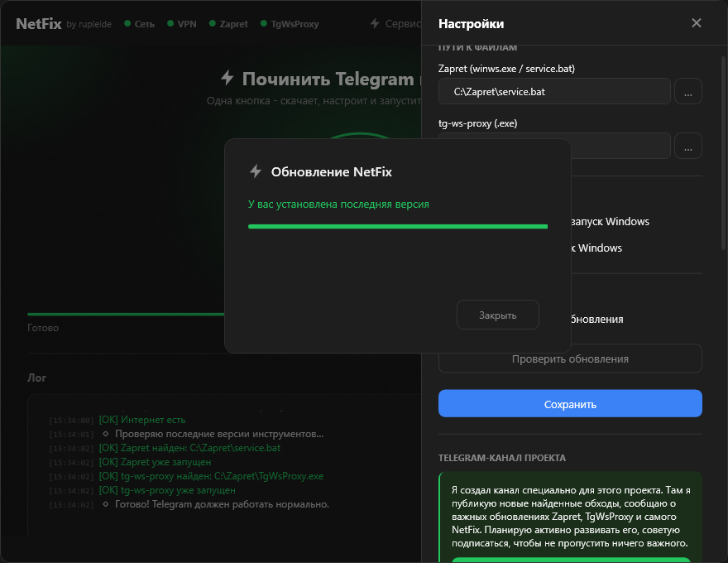
Task: Click the TgWsProxy status indicator
Action: click(290, 24)
